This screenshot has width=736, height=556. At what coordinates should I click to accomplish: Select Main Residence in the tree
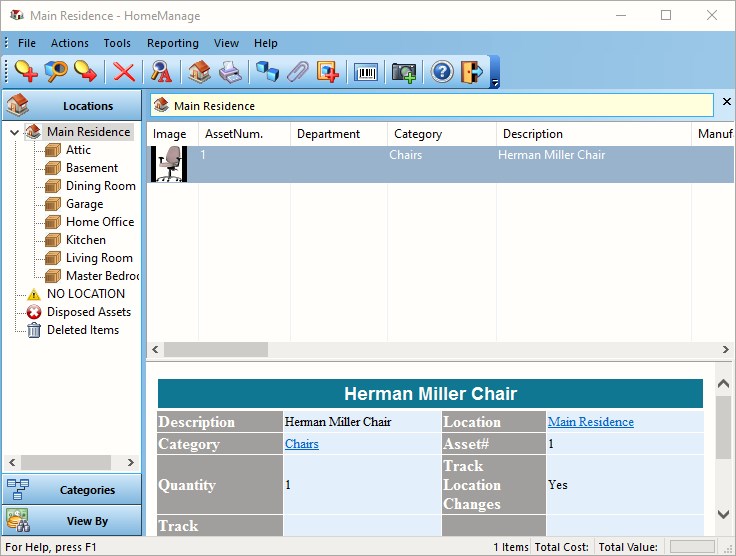pyautogui.click(x=88, y=132)
